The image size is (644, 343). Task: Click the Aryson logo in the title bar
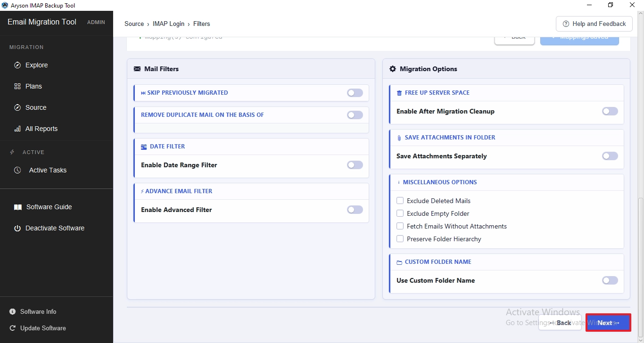5,5
